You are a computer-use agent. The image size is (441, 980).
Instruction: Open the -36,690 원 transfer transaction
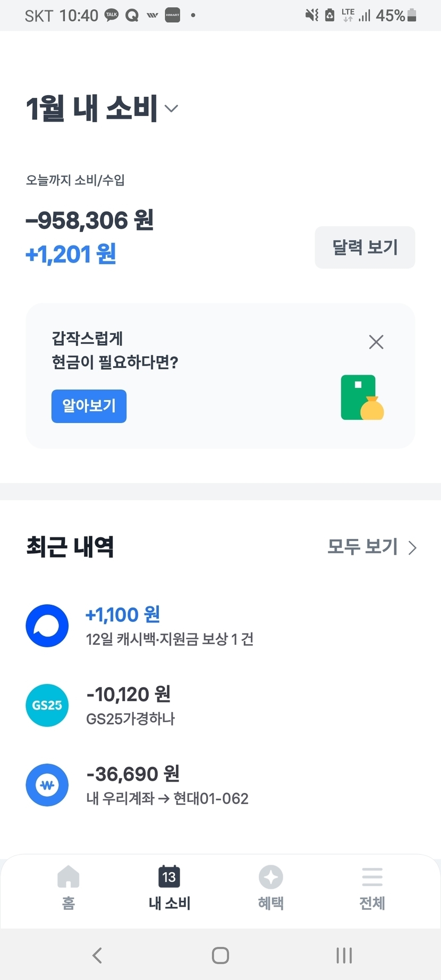[x=133, y=774]
